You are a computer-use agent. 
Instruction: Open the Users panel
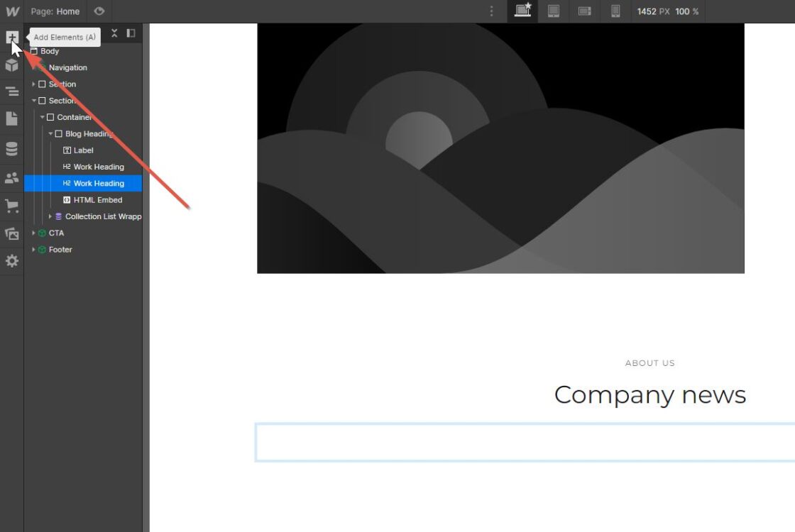[x=11, y=177]
